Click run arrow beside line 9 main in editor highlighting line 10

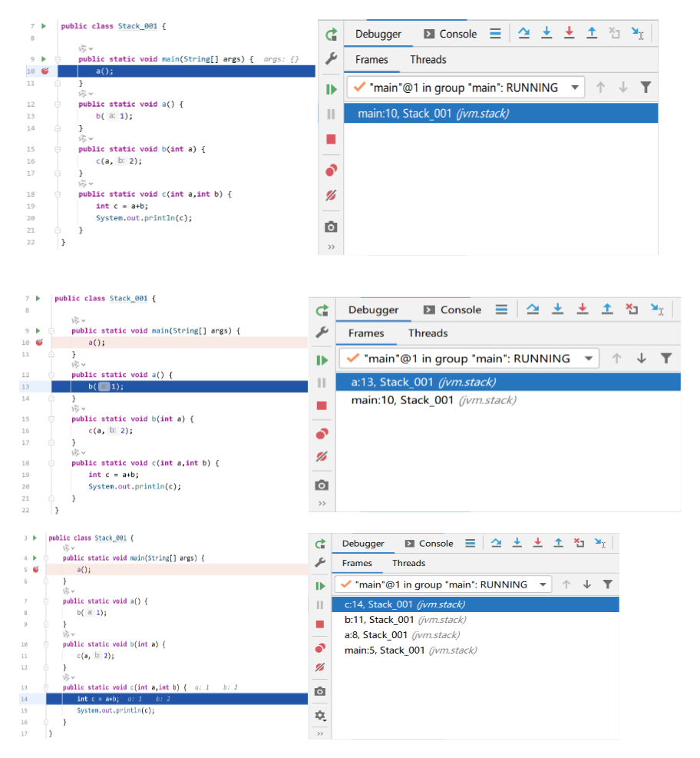pyautogui.click(x=44, y=59)
